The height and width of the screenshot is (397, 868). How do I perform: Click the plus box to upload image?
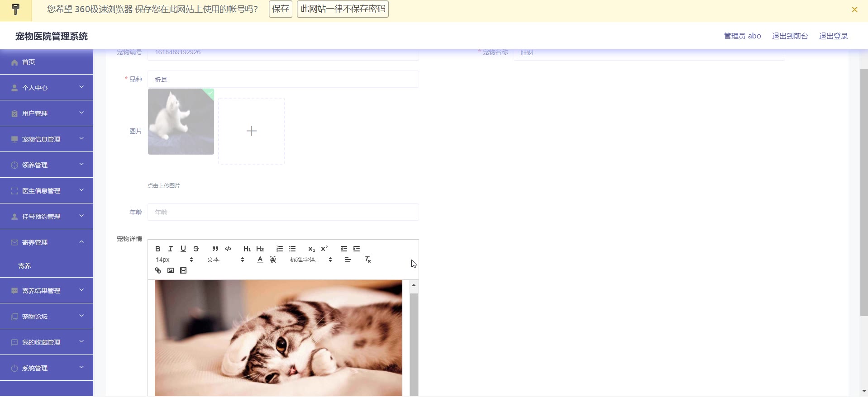(252, 131)
